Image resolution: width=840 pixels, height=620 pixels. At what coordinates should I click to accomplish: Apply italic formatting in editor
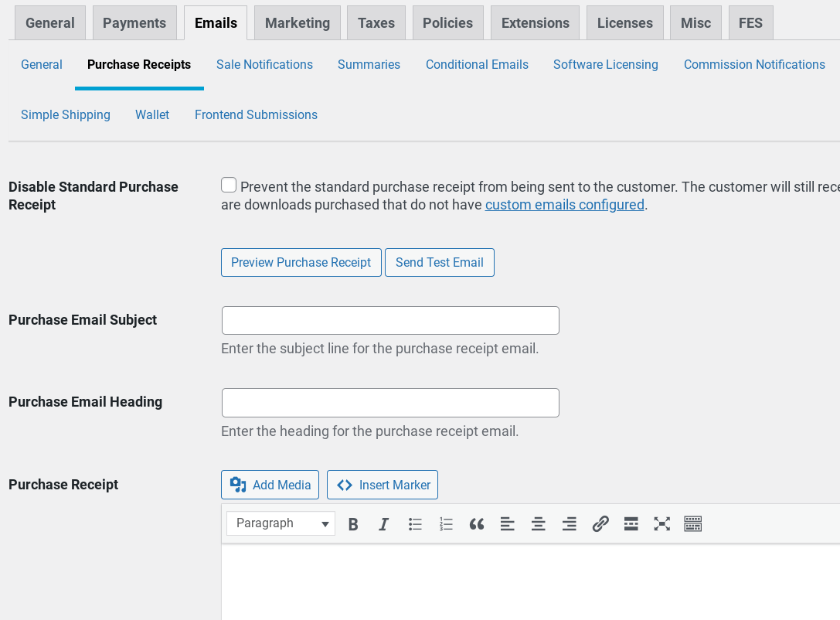click(x=383, y=524)
